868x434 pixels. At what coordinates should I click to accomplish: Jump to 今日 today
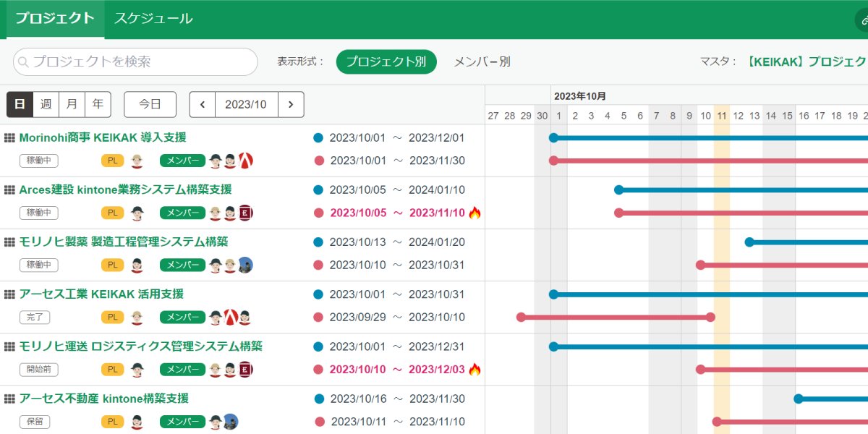(150, 104)
